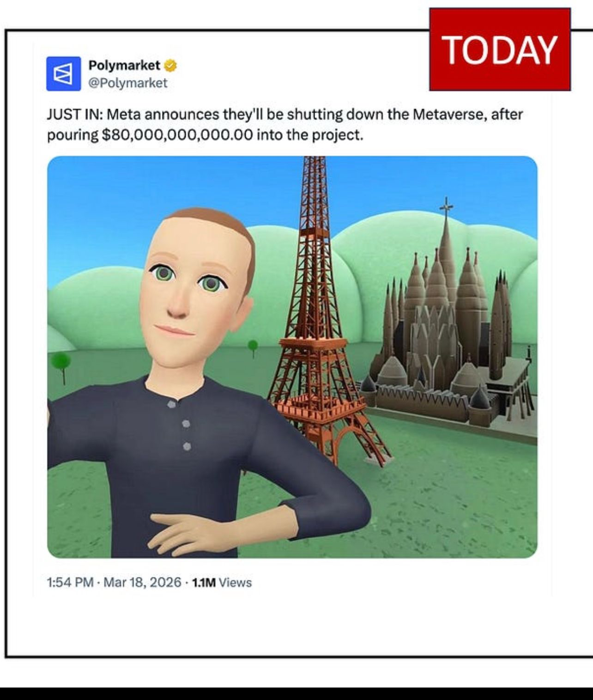Click the $80,000,000,000.00 amount in tweet

pos(177,135)
